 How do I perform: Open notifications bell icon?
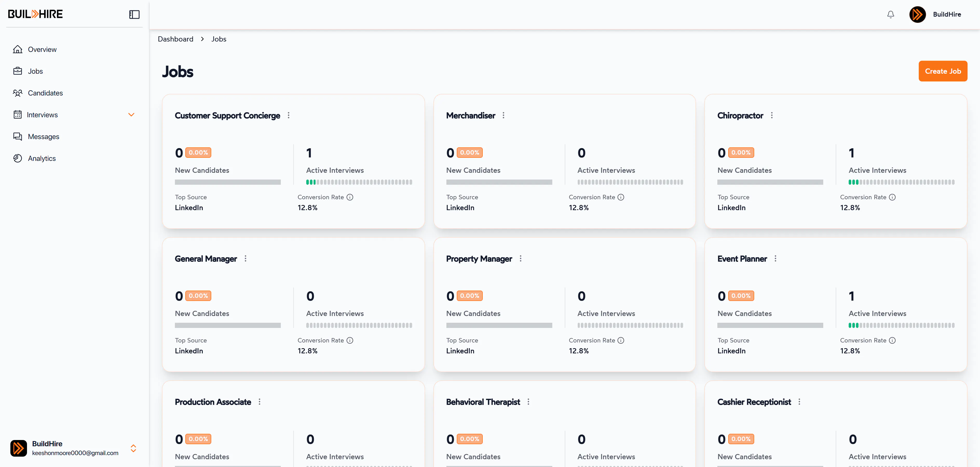[x=891, y=15]
